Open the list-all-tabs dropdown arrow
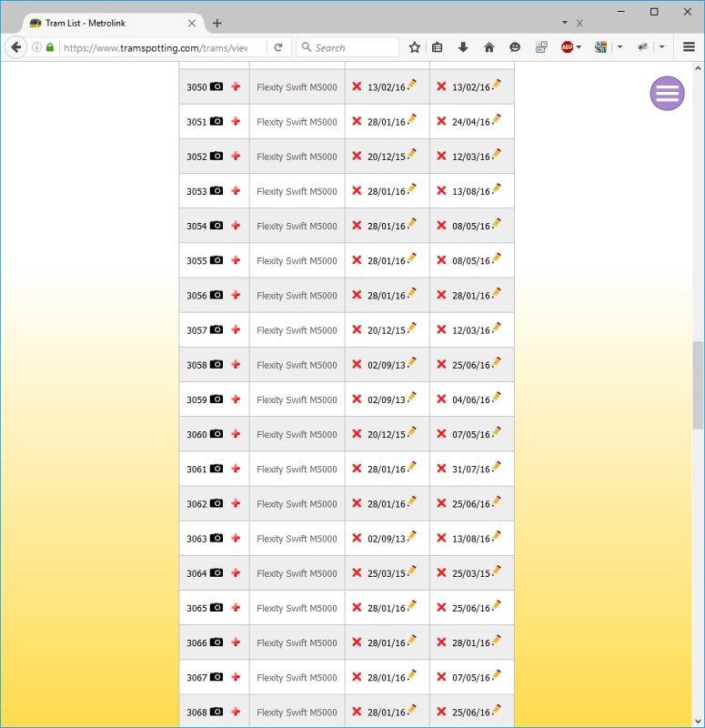The height and width of the screenshot is (728, 705). (565, 22)
